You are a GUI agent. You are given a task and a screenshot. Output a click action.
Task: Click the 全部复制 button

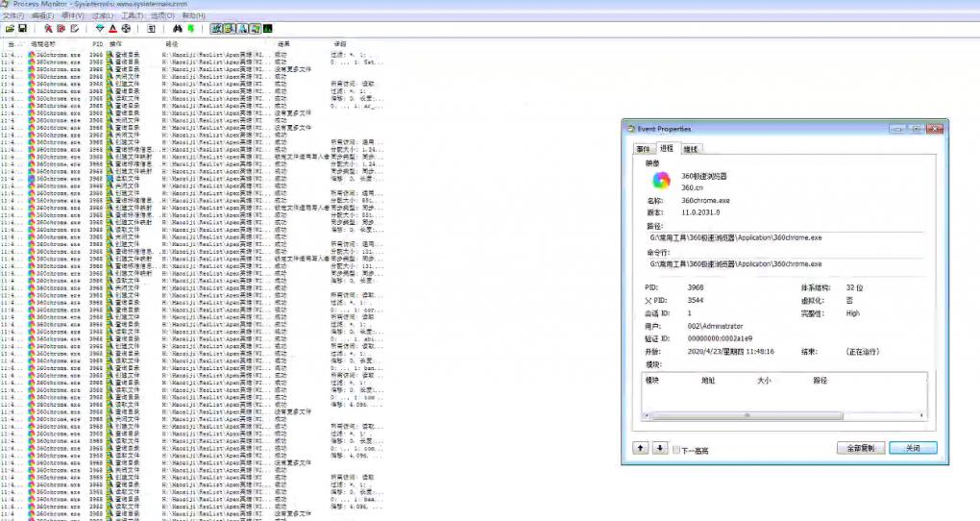point(861,448)
